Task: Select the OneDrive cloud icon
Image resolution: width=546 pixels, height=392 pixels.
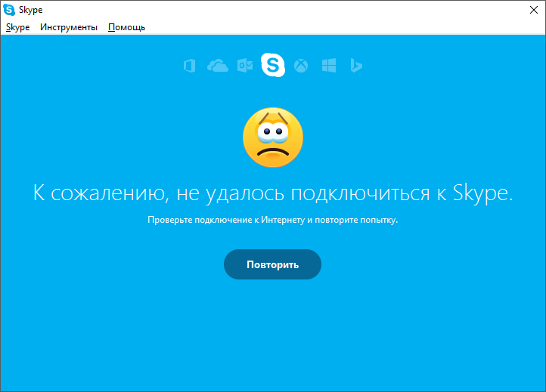Action: point(218,66)
